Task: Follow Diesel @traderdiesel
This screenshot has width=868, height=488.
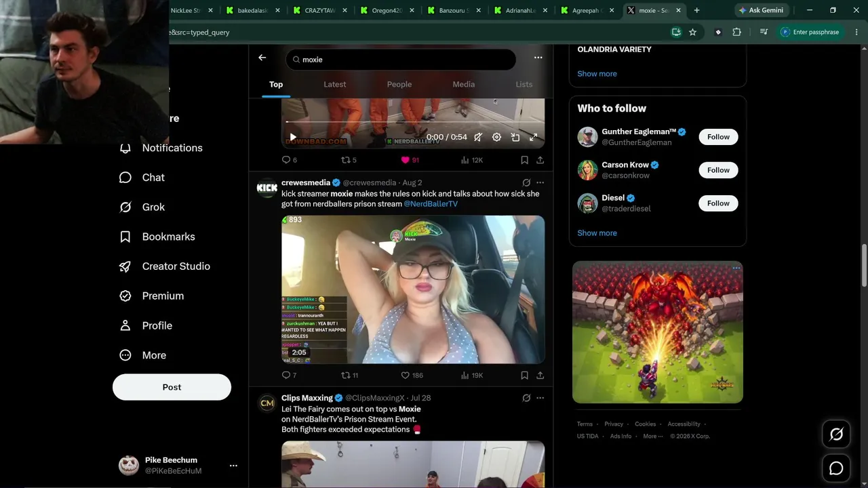Action: coord(718,203)
